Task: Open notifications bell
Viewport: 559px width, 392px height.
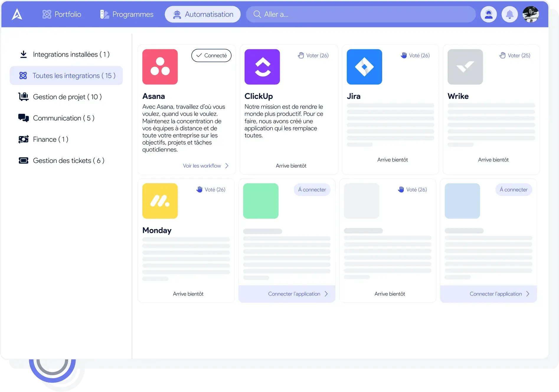Action: tap(509, 14)
